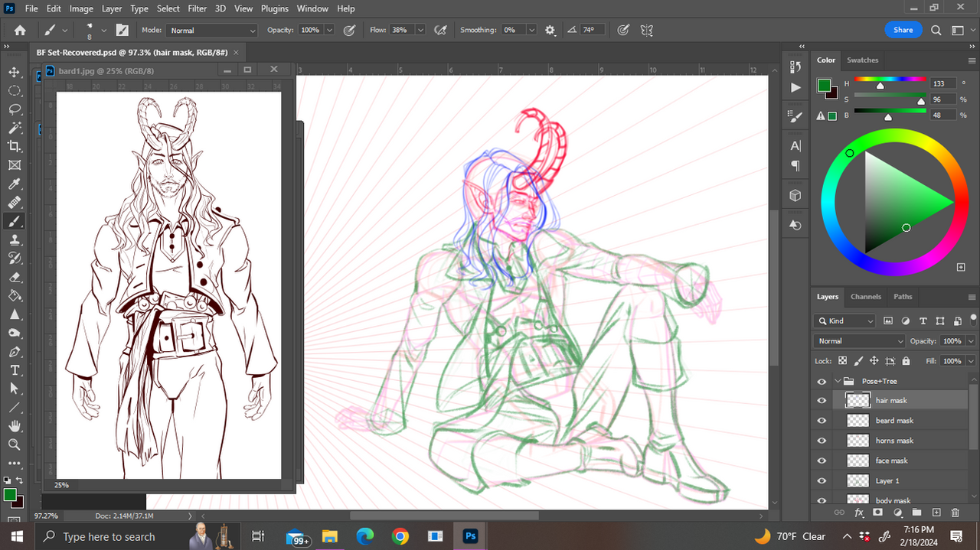Hide the hair mask layer
The image size is (980, 550).
pyautogui.click(x=822, y=401)
